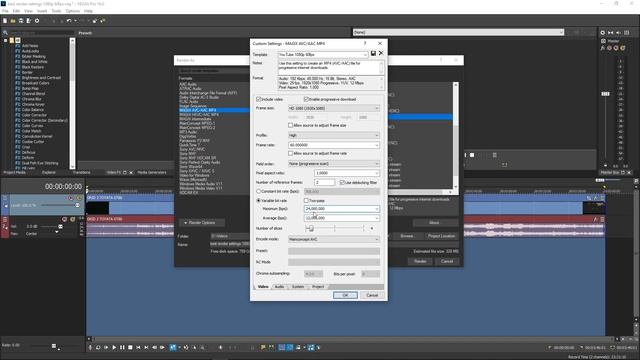Image resolution: width=640 pixels, height=360 pixels.
Task: Click the Number of reference frames field
Action: point(324,182)
